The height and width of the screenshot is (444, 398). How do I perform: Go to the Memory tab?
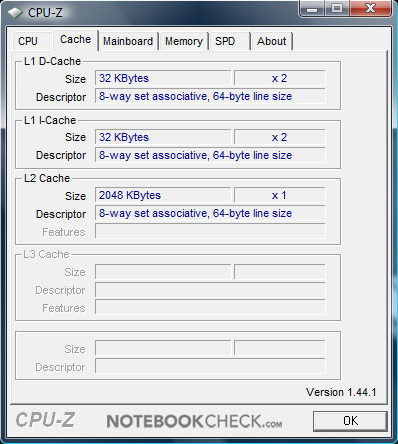(x=184, y=41)
